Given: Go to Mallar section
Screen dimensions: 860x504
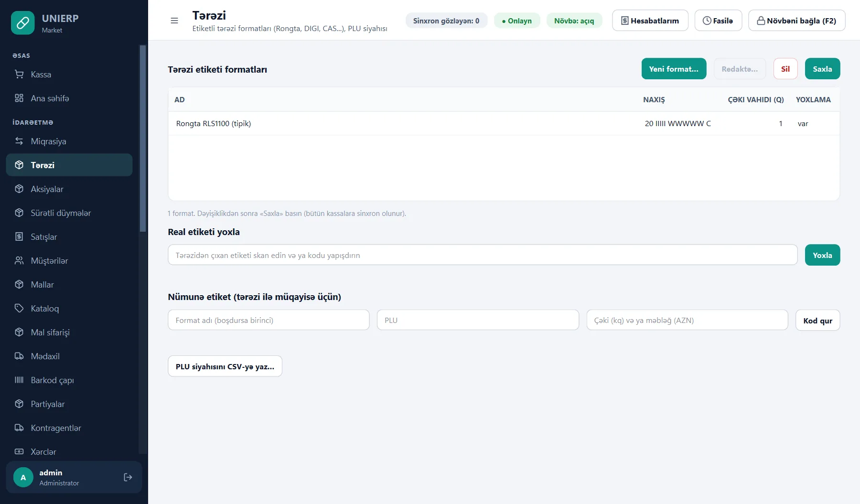Looking at the screenshot, I should click(69, 285).
